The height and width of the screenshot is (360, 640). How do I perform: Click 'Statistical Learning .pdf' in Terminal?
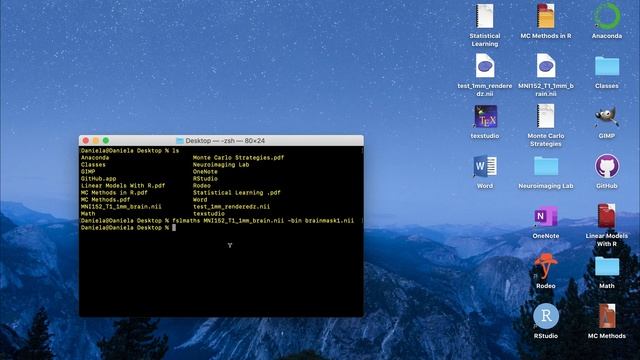pyautogui.click(x=237, y=192)
